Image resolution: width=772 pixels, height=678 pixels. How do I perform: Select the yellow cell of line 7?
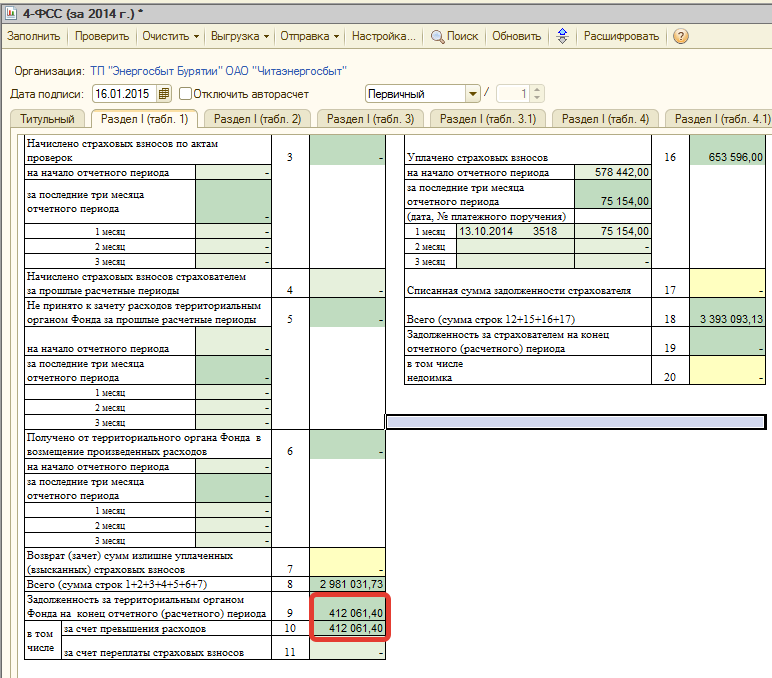click(347, 562)
